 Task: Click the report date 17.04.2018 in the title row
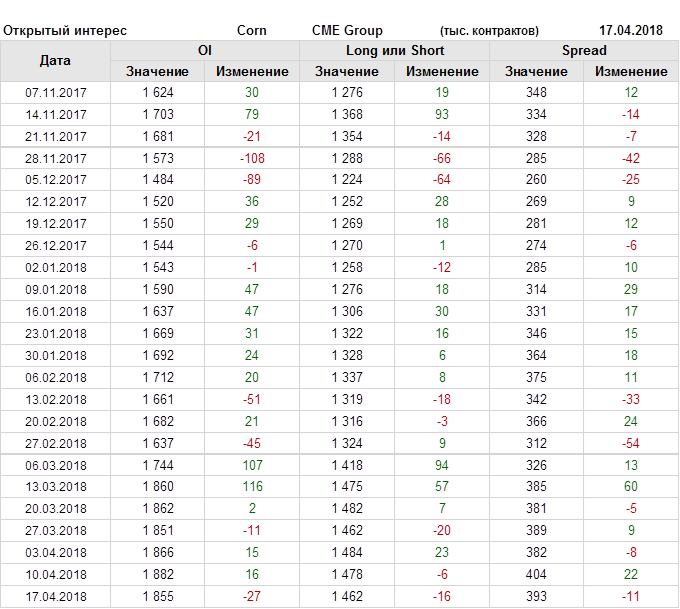tap(632, 30)
